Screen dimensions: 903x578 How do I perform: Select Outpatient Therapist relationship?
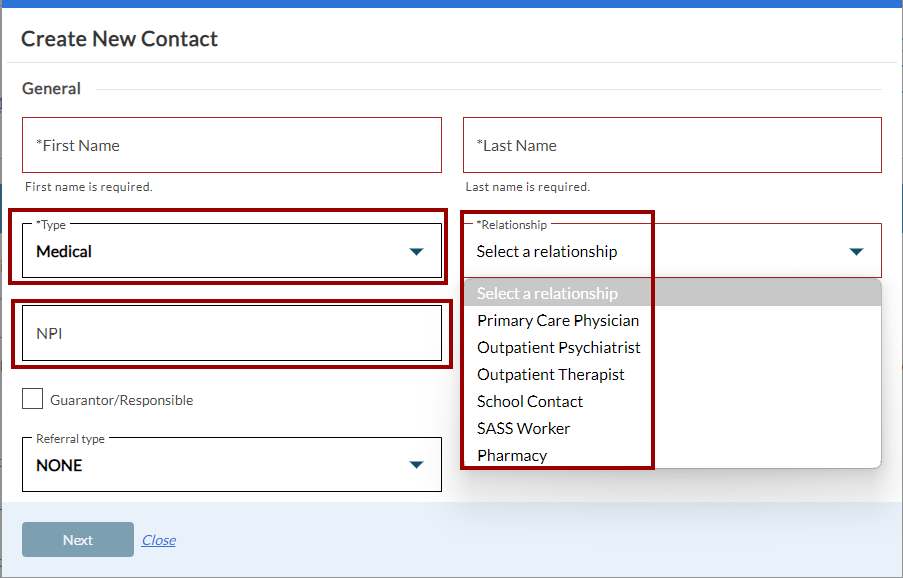551,375
